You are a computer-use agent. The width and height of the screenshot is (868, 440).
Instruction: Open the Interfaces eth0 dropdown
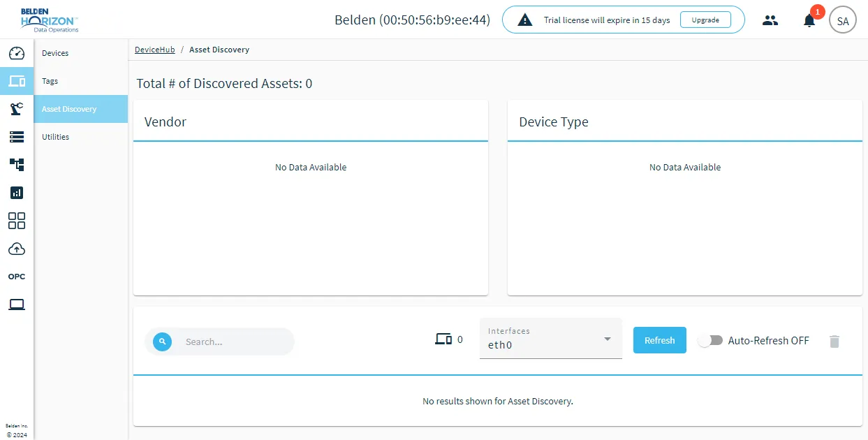point(551,339)
